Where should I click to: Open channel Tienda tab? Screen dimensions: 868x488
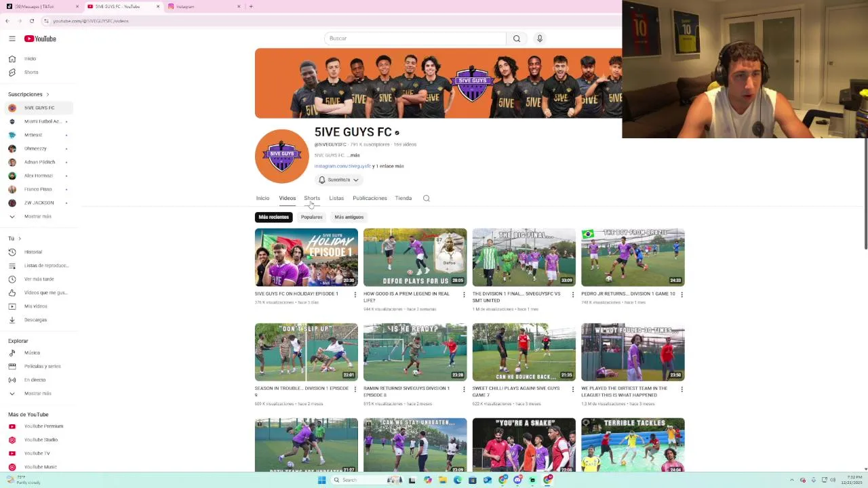click(x=403, y=199)
